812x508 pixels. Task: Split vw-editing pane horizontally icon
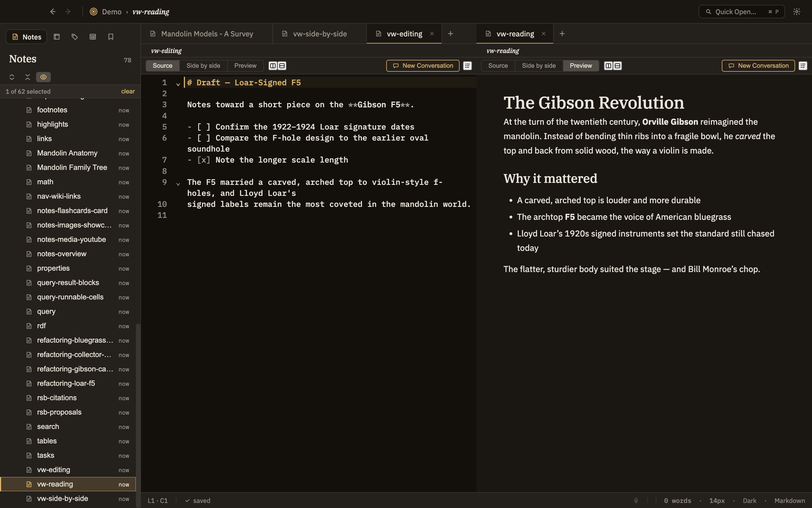pyautogui.click(x=282, y=66)
